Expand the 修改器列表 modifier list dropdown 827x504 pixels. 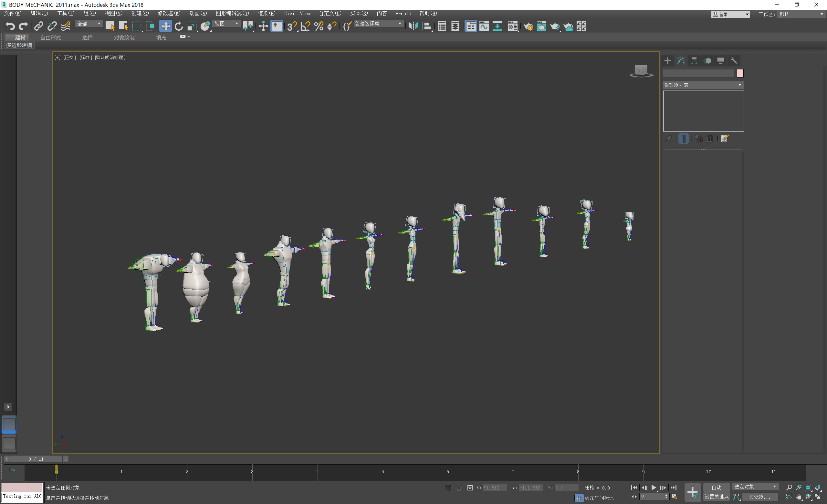703,85
